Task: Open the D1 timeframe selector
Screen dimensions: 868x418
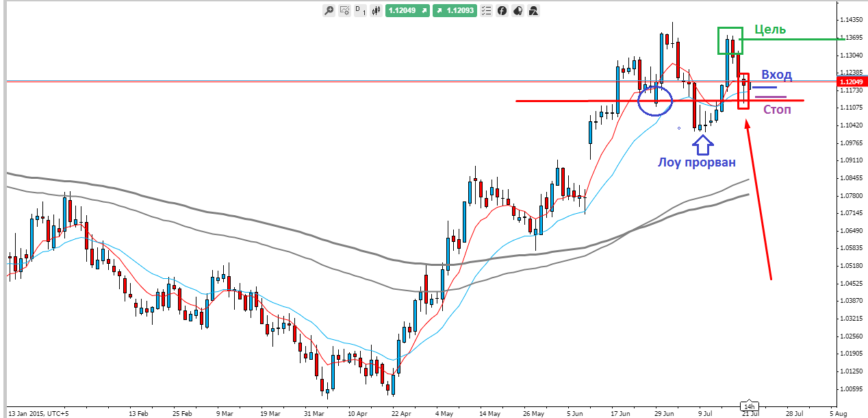Action: click(360, 10)
